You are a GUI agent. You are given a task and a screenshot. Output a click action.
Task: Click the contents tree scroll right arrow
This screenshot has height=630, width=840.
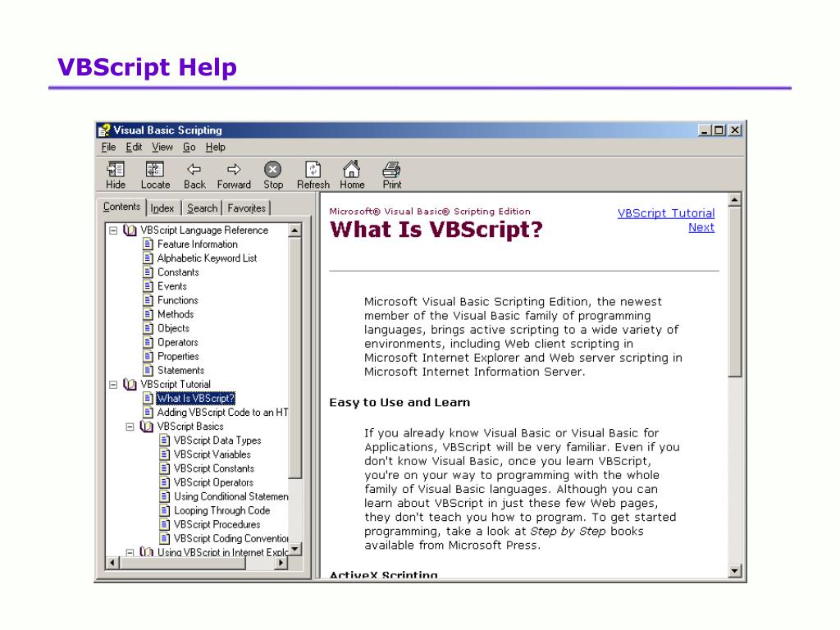click(x=282, y=563)
